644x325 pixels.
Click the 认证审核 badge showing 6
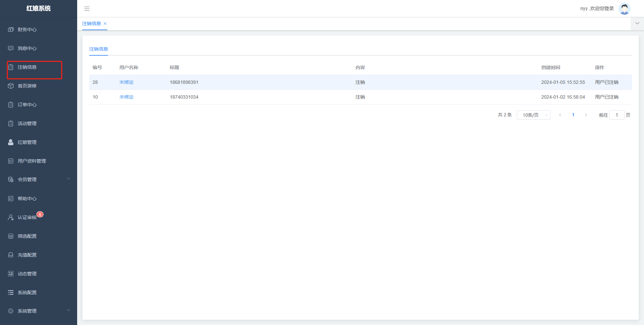tap(40, 214)
